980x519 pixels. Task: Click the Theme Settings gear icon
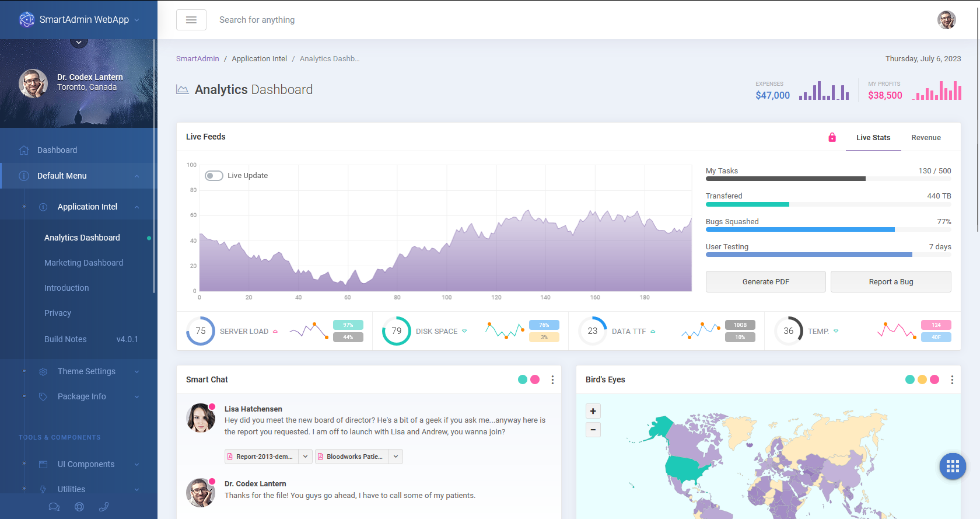pos(43,371)
